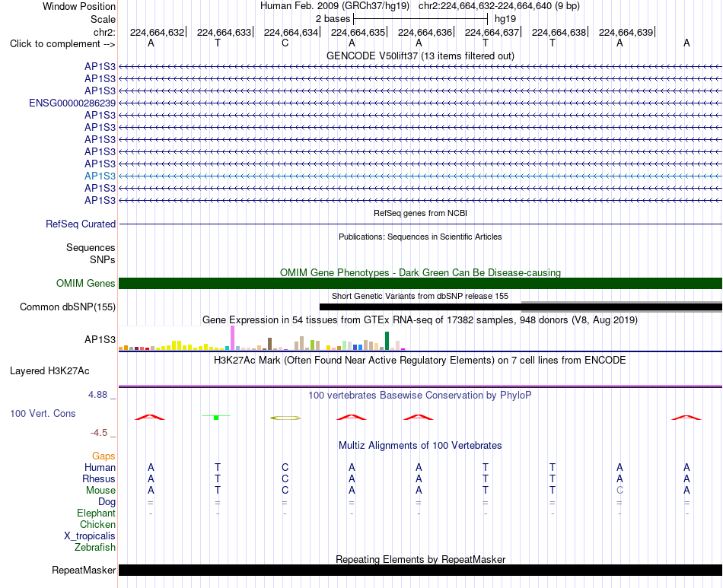Screen dimensions: 723x588
Task: Click the C base in the complement row
Action: tap(285, 43)
